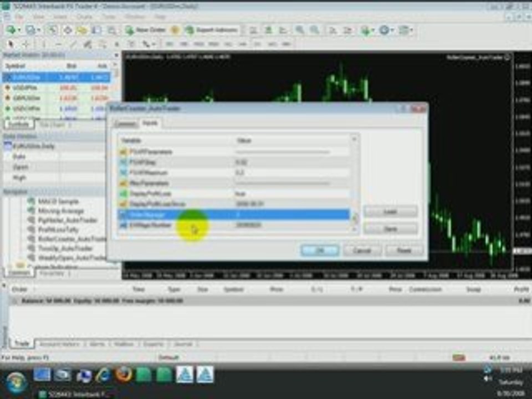This screenshot has height=399, width=532.
Task: Select the Cursor arrow tool
Action: [11, 44]
